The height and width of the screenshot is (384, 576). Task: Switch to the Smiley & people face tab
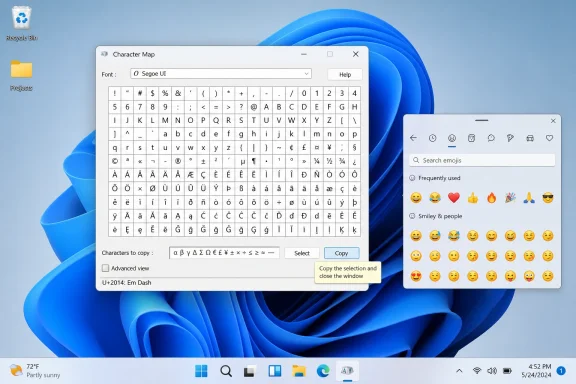452,138
